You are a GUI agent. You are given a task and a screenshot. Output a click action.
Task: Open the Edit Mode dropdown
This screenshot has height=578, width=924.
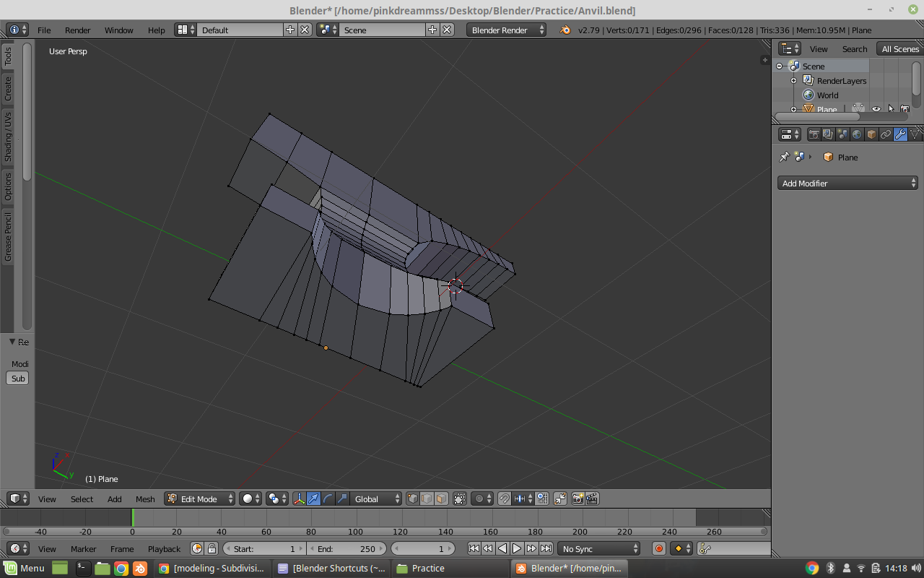tap(200, 499)
